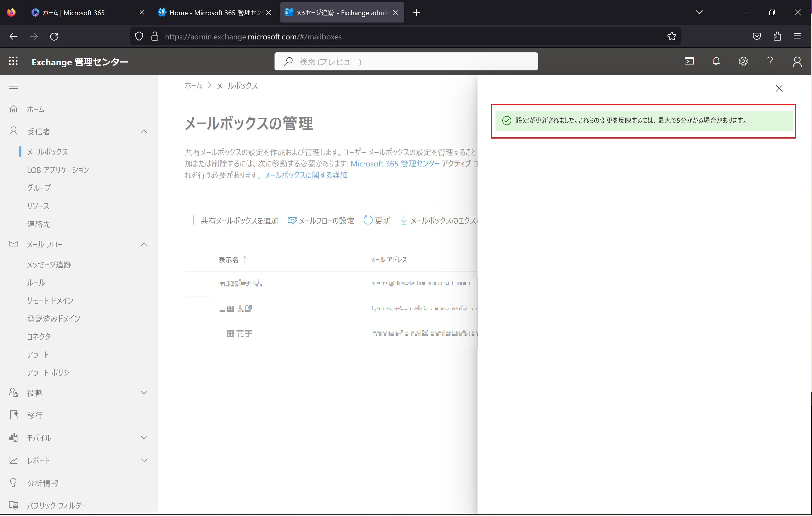Switch to the ホーム | Microsoft 365 tab

(88, 12)
